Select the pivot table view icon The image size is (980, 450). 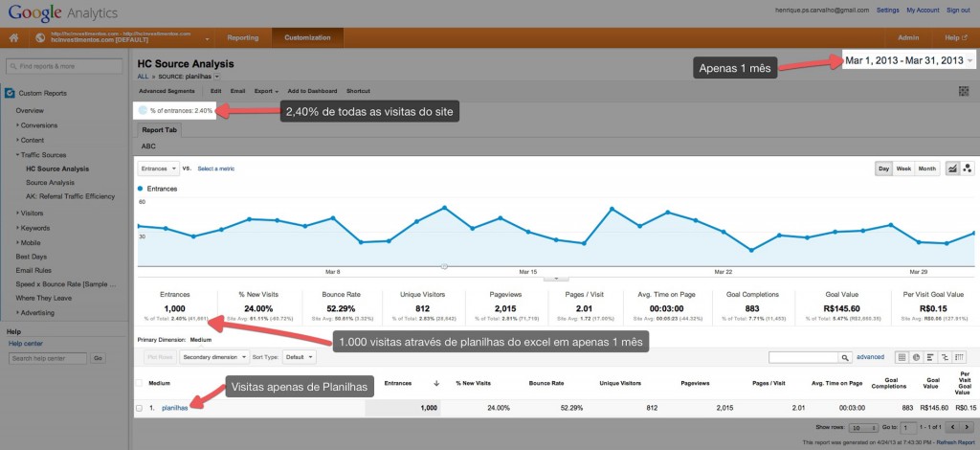959,357
